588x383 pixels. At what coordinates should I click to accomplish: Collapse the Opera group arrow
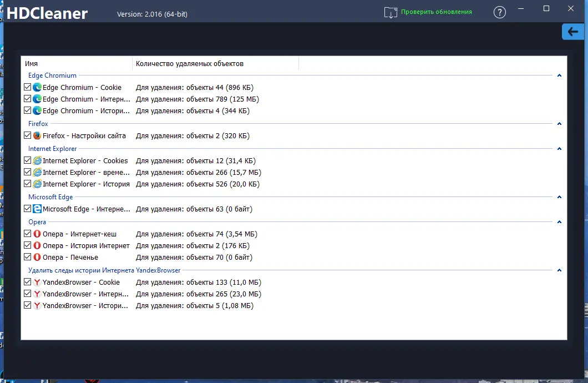tap(559, 221)
